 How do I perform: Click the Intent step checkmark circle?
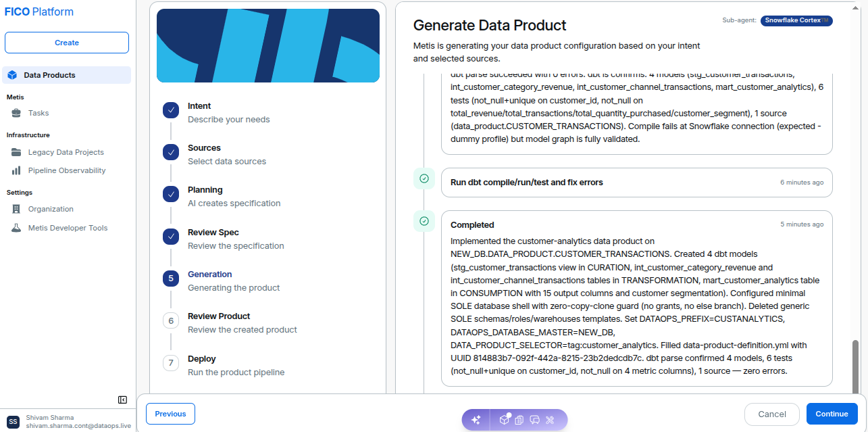coord(171,110)
